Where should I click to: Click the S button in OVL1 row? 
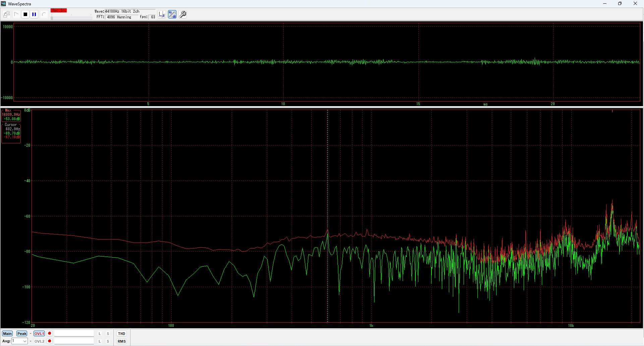coord(108,334)
